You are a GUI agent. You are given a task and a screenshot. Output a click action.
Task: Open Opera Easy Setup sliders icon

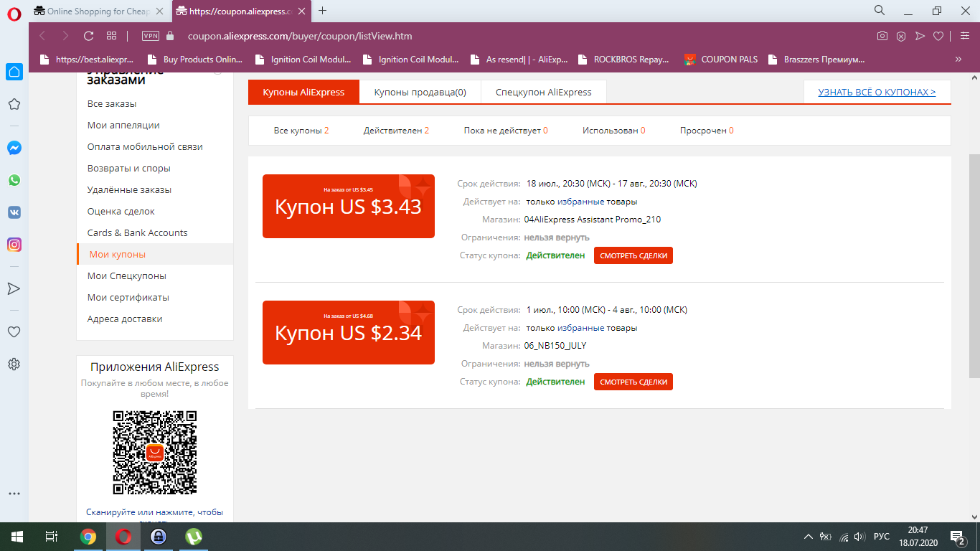tap(964, 36)
